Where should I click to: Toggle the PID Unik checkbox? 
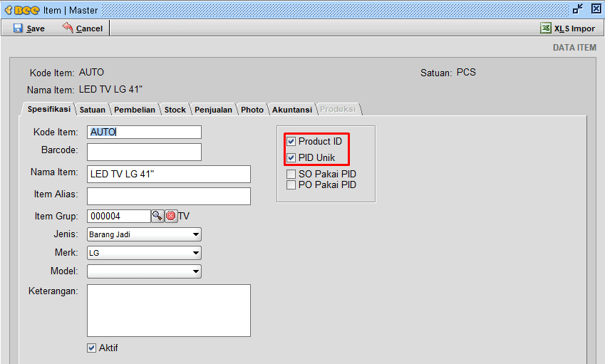(291, 157)
